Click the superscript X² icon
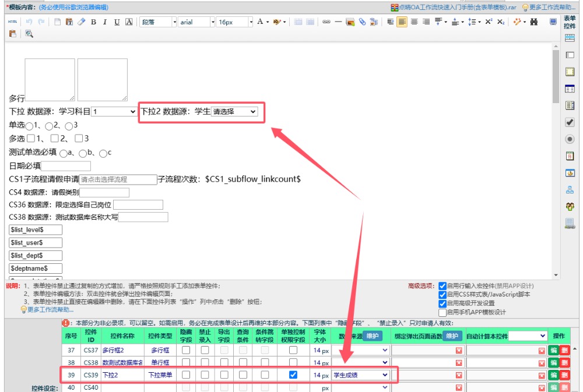The image size is (583, 392). click(489, 22)
